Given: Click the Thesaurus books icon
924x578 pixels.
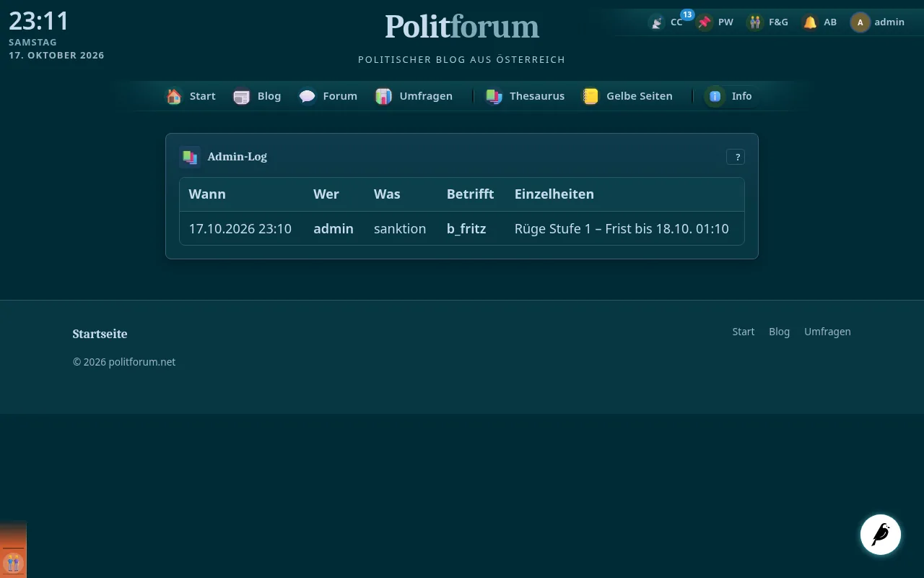Looking at the screenshot, I should [494, 96].
